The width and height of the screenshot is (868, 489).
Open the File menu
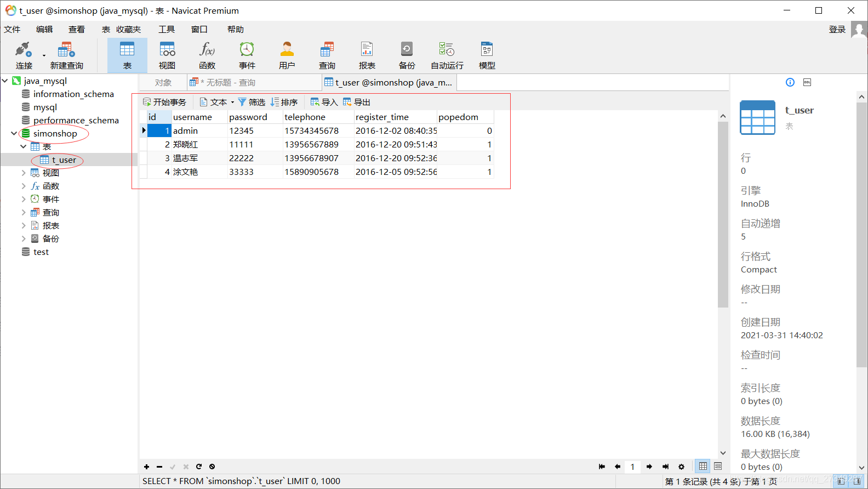click(x=12, y=30)
